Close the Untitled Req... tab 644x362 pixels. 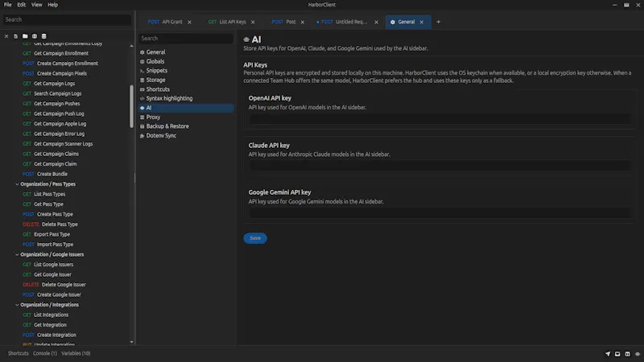[x=376, y=23]
